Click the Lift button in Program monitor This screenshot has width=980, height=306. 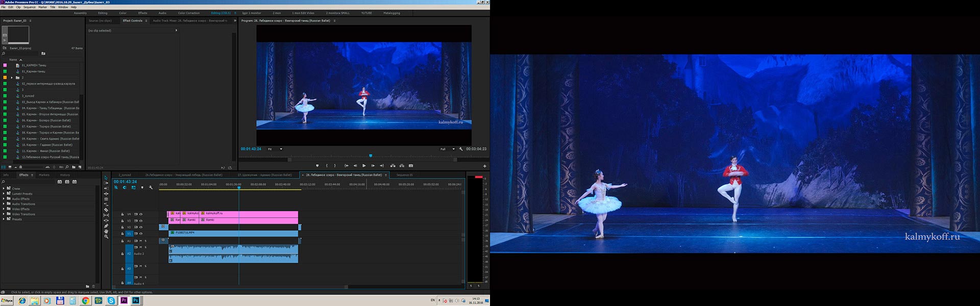point(393,166)
